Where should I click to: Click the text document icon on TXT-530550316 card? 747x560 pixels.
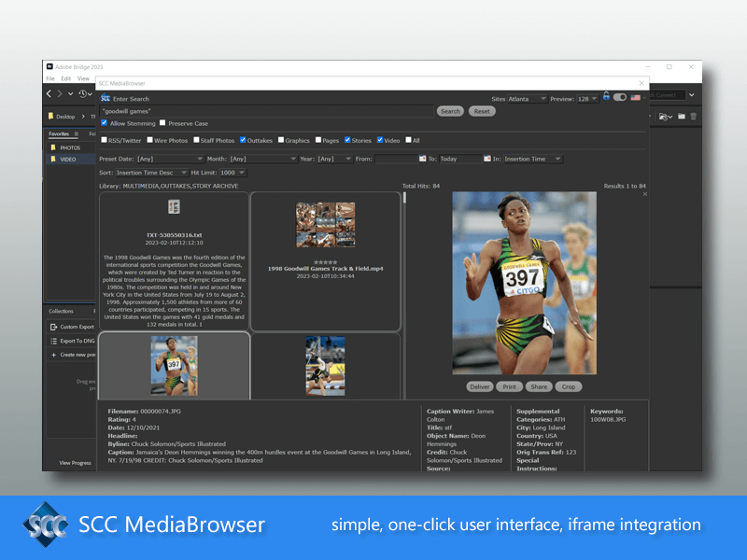pos(174,206)
